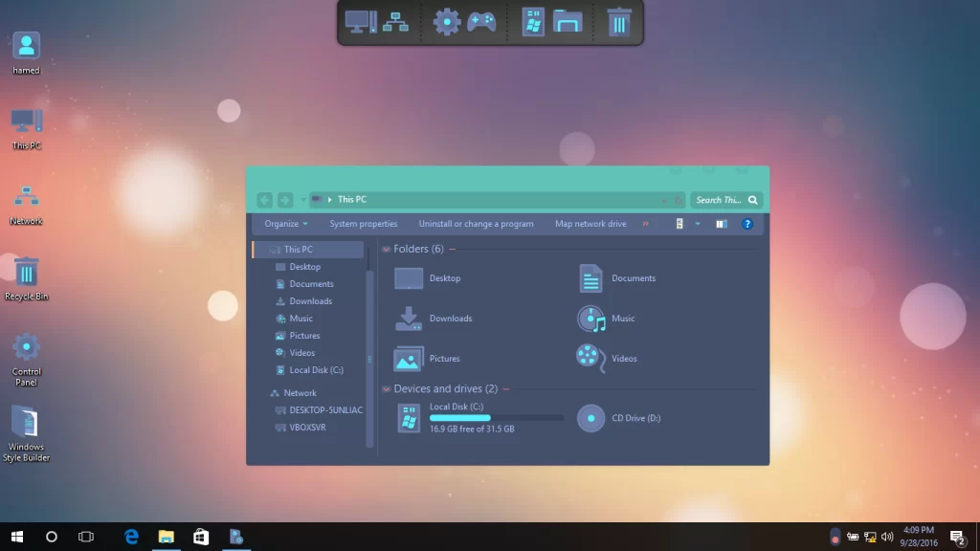
Task: Open the game controller icon in dock
Action: point(481,22)
